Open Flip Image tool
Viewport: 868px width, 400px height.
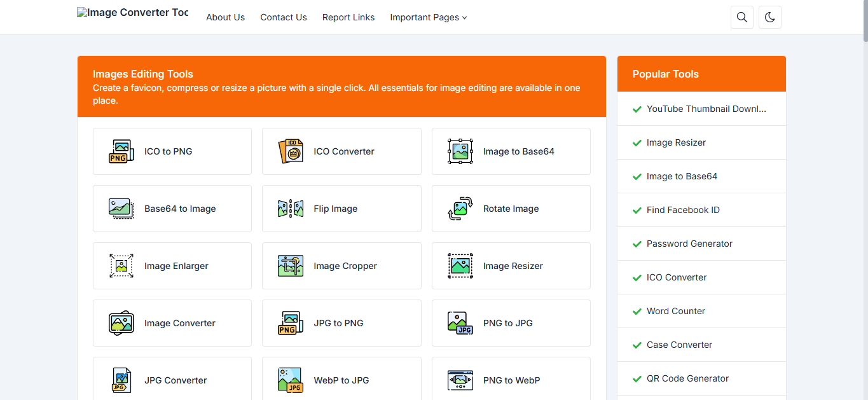coord(335,209)
